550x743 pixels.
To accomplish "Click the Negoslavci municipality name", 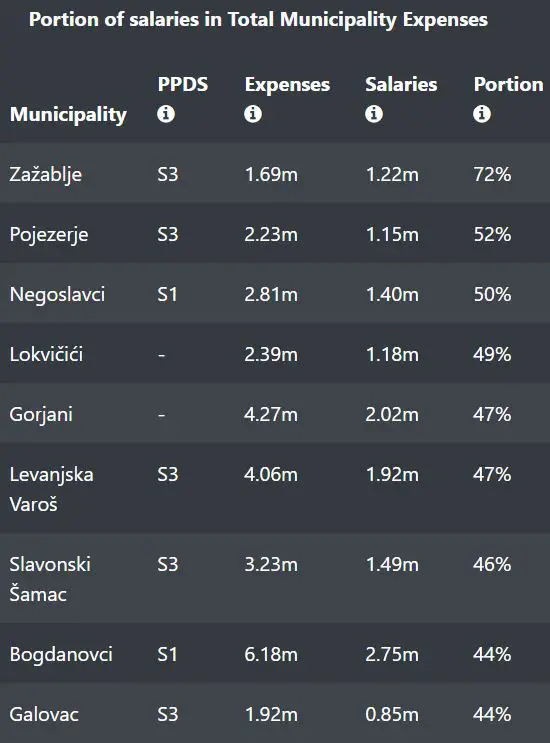I will (x=57, y=294).
